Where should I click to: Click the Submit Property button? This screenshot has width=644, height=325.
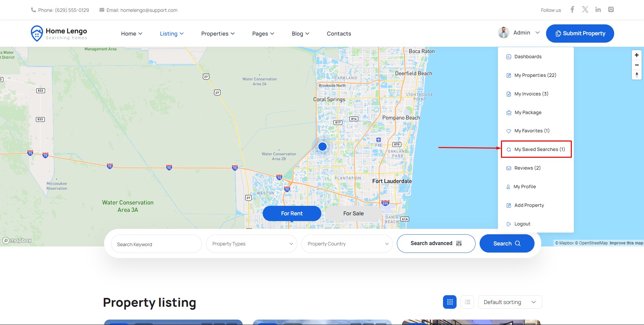[580, 34]
